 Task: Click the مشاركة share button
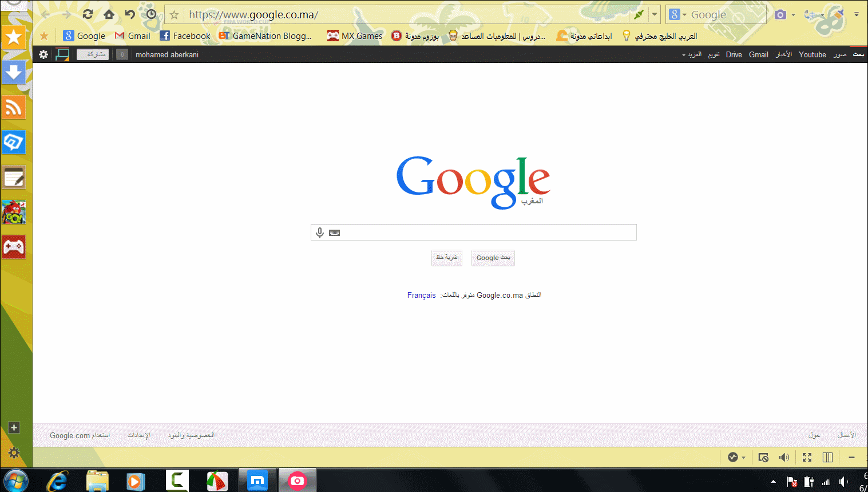(93, 54)
